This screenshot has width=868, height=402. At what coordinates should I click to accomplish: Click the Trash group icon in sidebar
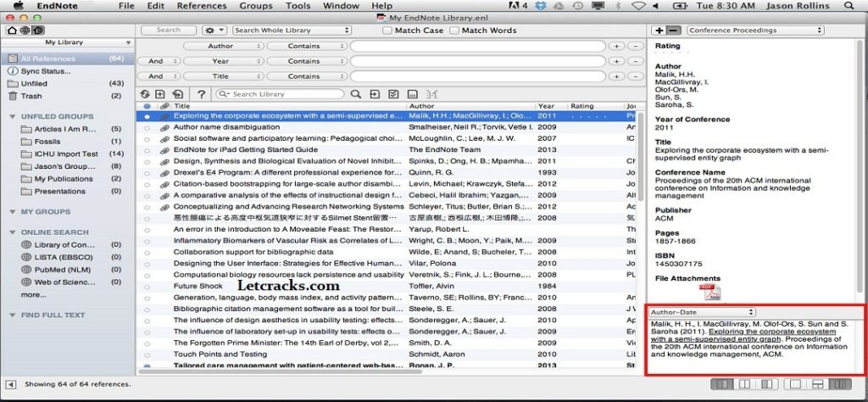(x=12, y=96)
